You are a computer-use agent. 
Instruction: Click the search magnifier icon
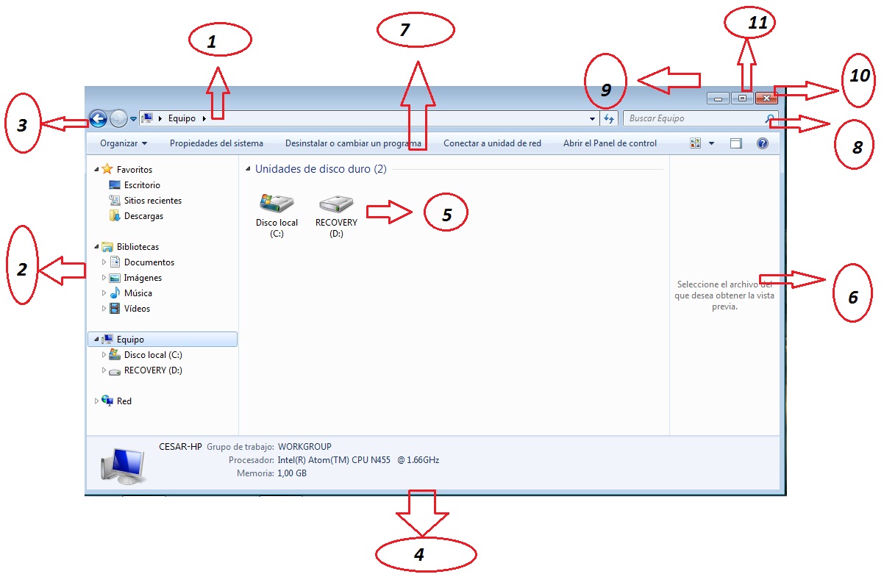click(769, 118)
